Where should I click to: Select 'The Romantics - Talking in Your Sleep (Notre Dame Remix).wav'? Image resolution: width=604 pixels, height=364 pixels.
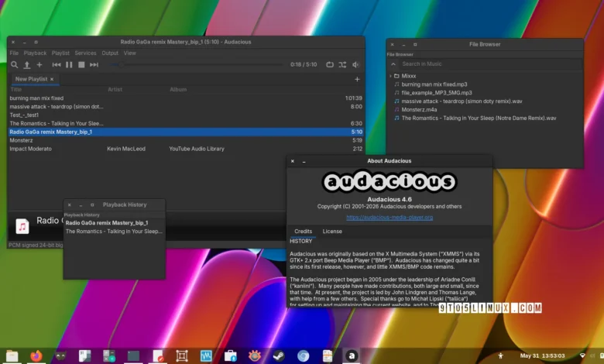pyautogui.click(x=479, y=118)
